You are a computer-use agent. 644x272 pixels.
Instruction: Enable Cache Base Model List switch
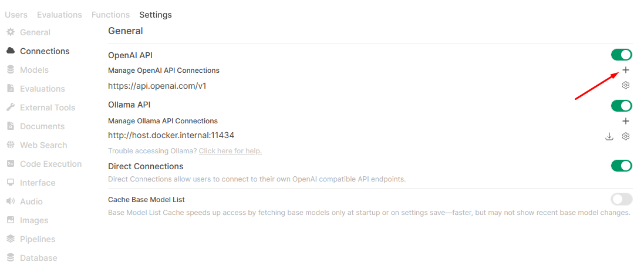tap(621, 199)
